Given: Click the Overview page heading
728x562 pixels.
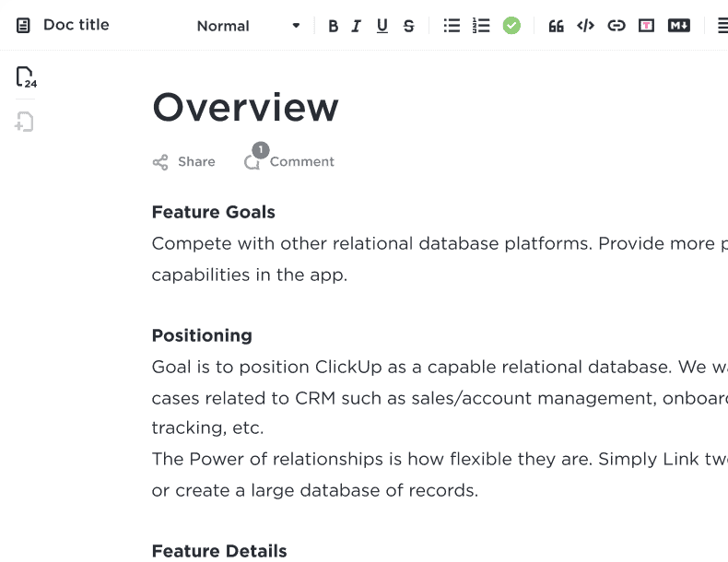Looking at the screenshot, I should click(x=245, y=108).
